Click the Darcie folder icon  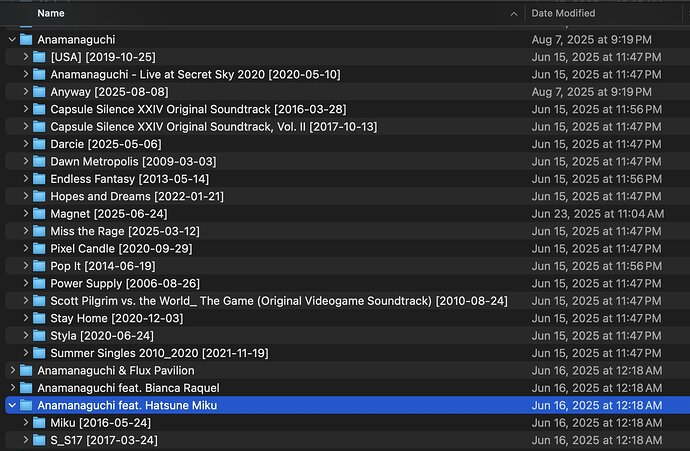coord(39,144)
